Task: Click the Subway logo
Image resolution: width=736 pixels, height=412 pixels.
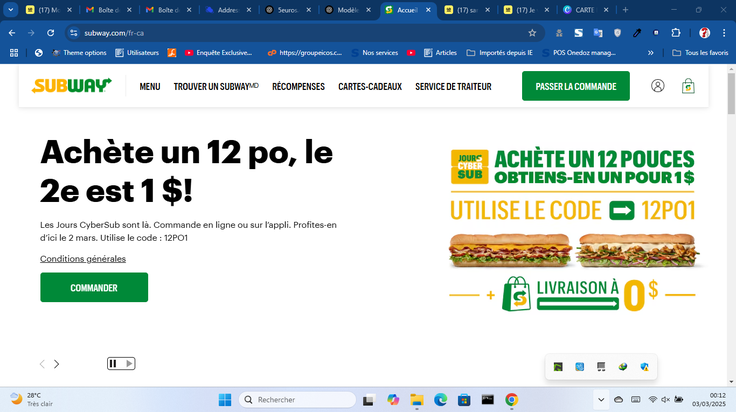Action: (x=71, y=86)
